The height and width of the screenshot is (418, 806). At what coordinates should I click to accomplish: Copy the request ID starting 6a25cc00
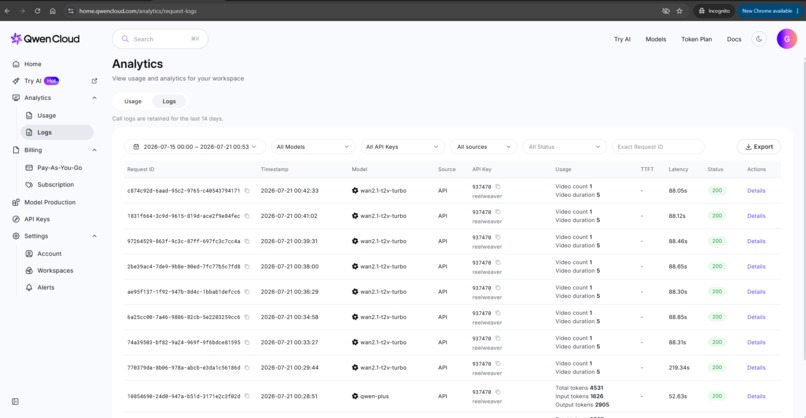[247, 317]
